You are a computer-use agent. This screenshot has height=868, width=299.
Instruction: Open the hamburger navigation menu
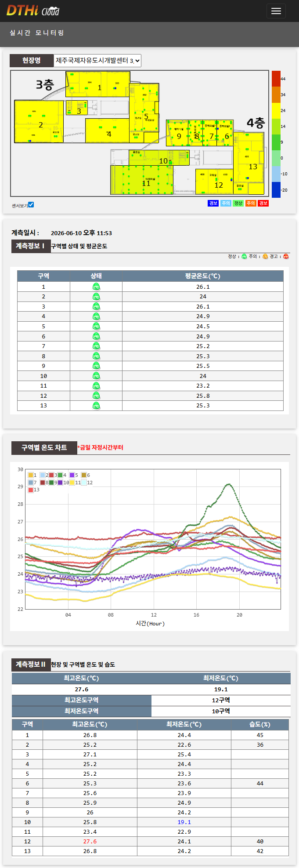click(276, 11)
